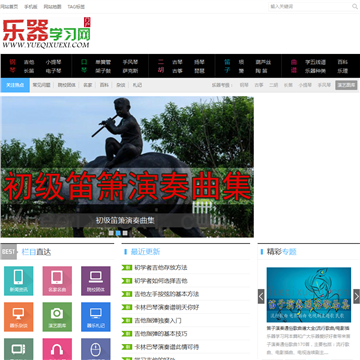Select the 杂谈 tab
The image size is (360, 360).
[121, 85]
